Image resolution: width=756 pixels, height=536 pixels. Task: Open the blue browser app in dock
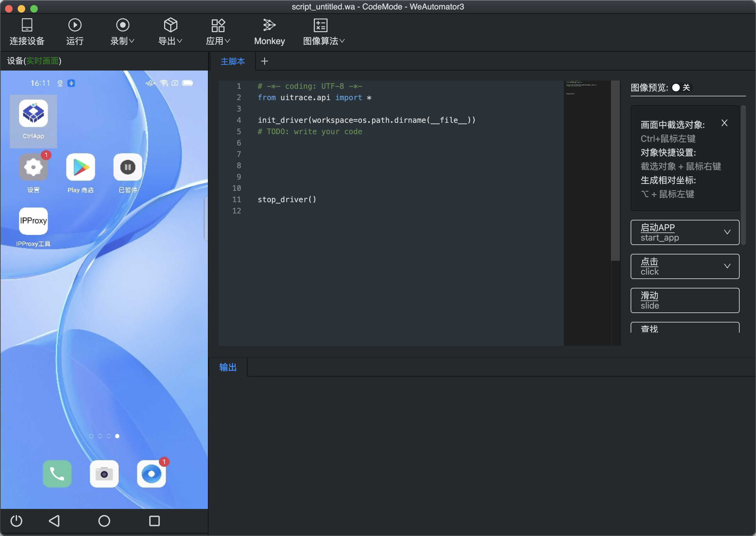coord(152,474)
